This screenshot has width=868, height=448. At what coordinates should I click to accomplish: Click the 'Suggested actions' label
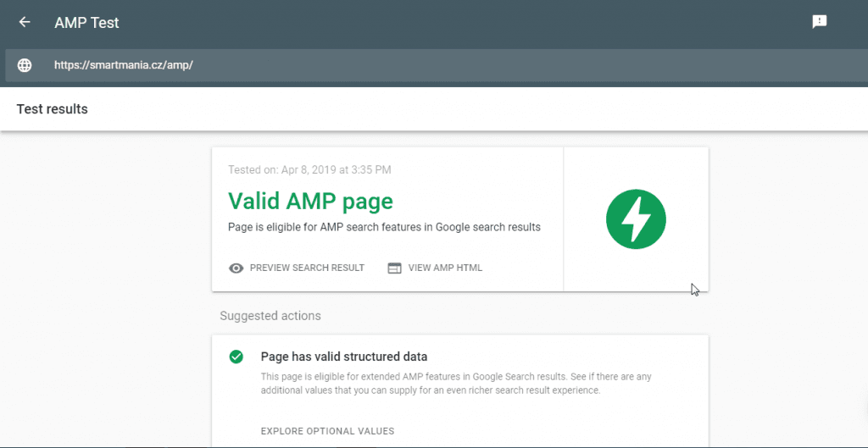(x=270, y=316)
